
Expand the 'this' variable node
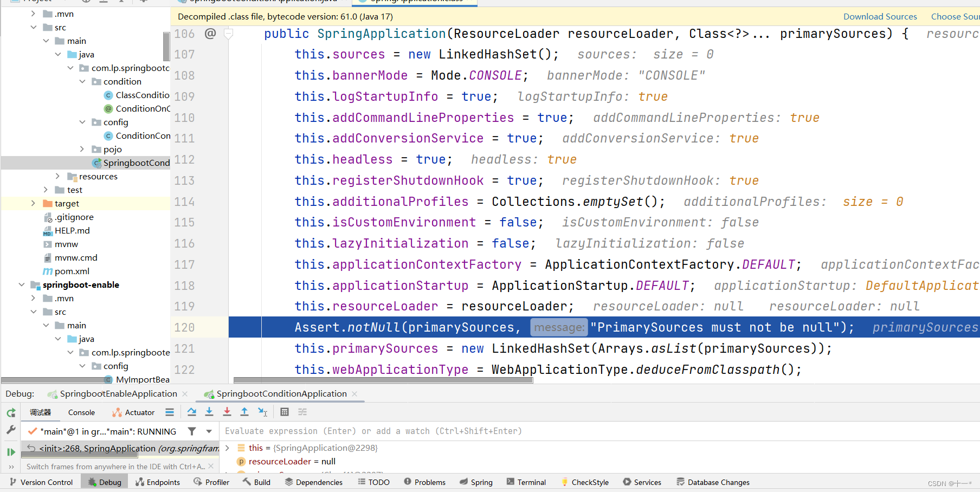[x=228, y=448]
